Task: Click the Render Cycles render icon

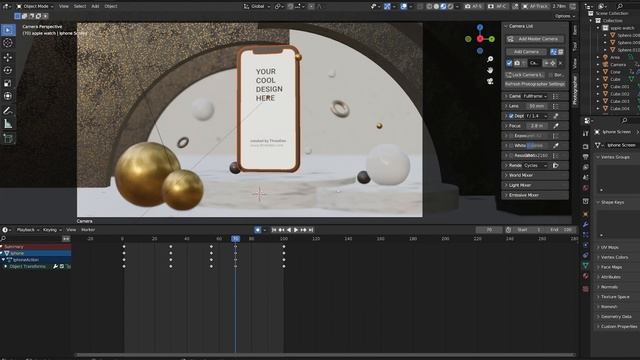Action: pos(556,165)
